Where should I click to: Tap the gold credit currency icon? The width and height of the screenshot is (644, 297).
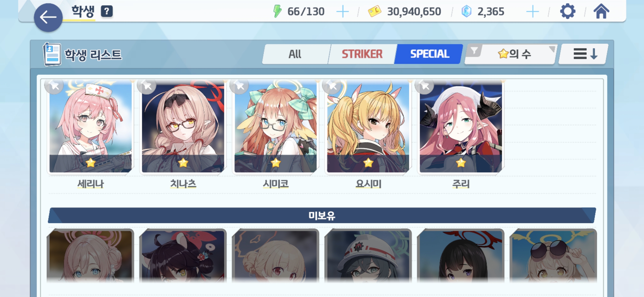click(x=375, y=12)
